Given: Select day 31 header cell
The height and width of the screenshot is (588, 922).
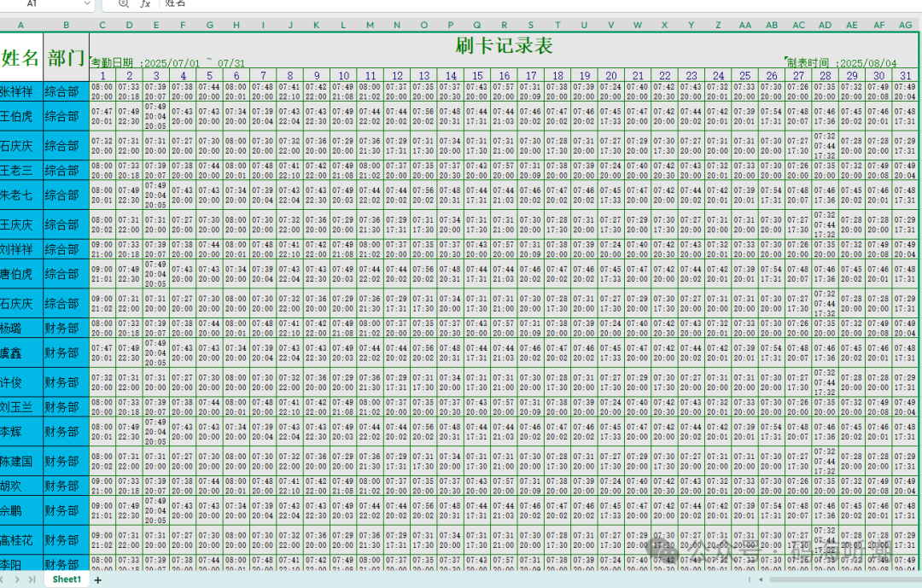Looking at the screenshot, I should click(x=906, y=76).
